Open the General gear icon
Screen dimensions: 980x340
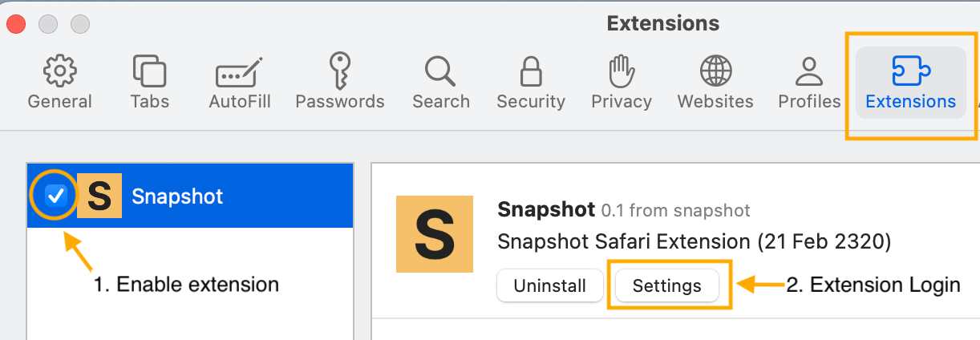click(x=59, y=71)
